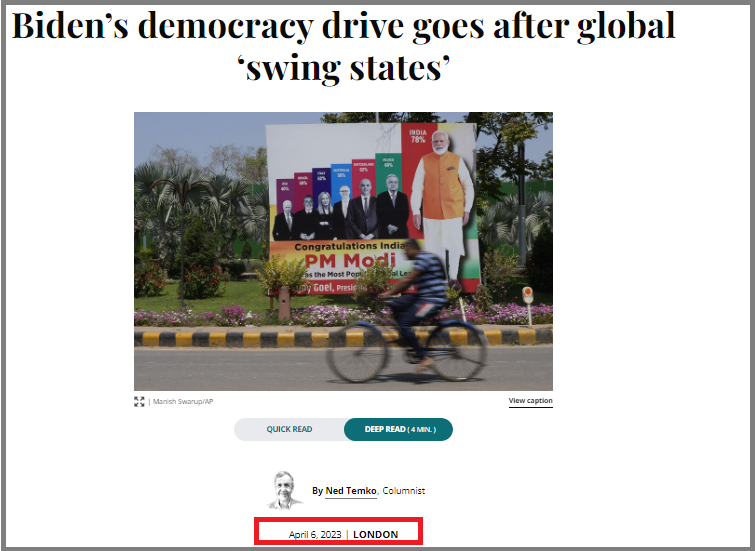The width and height of the screenshot is (755, 551).
Task: Select the DEEP READ option
Action: coord(399,429)
